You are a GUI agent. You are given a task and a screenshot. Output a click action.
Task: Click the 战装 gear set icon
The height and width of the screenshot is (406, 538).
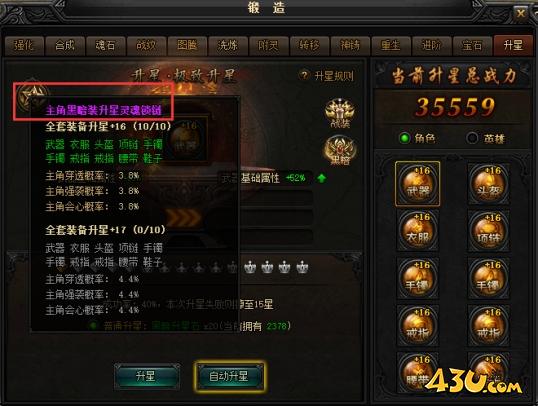(x=340, y=114)
